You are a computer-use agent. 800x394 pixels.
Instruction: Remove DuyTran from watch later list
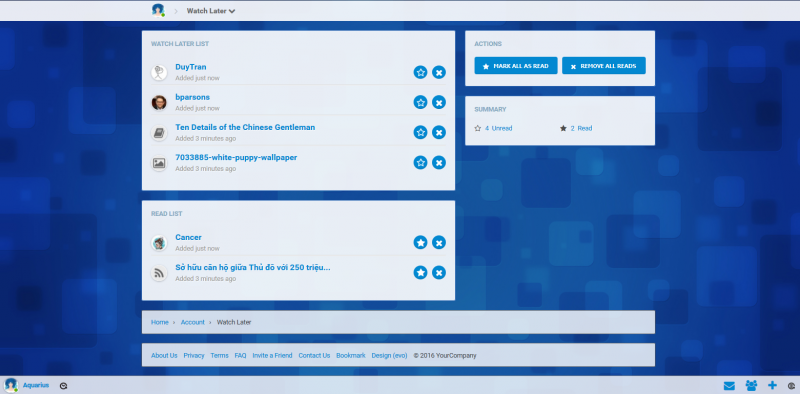click(439, 72)
